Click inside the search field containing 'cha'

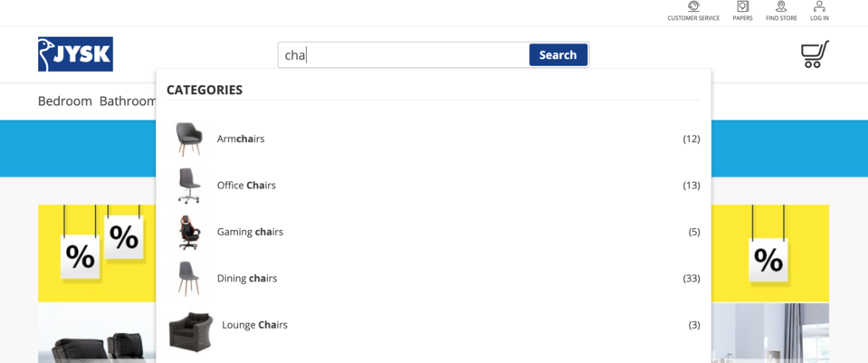[403, 55]
